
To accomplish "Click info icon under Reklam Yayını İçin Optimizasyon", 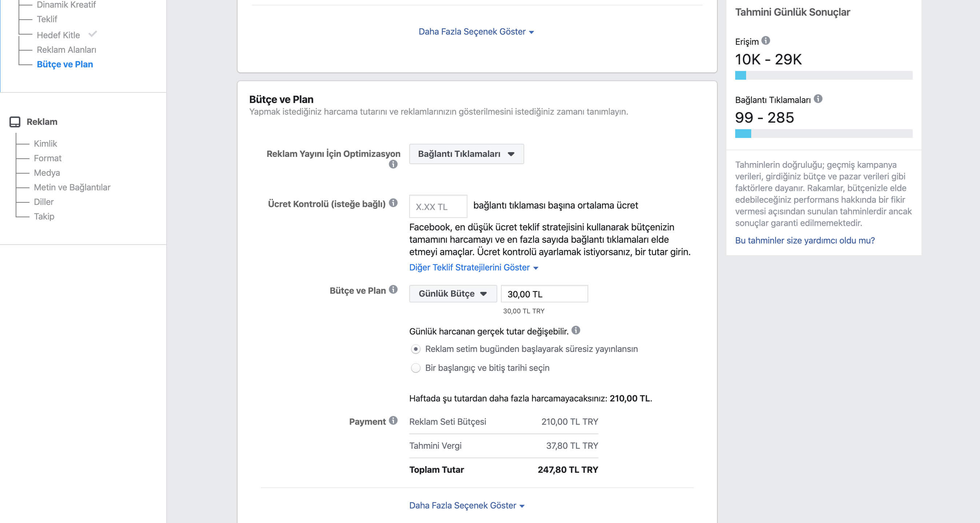I will click(393, 165).
